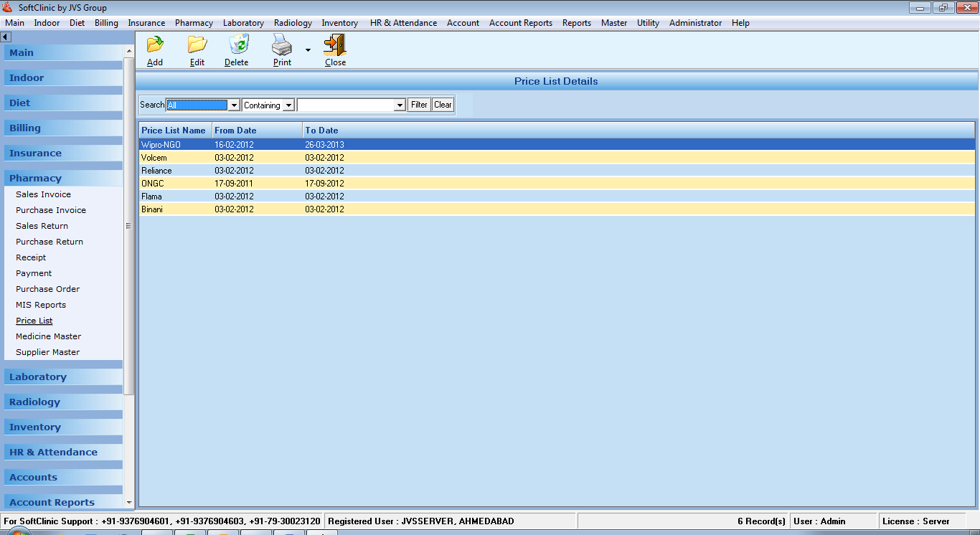Image resolution: width=980 pixels, height=535 pixels.
Task: Click the Close door icon
Action: tap(335, 45)
